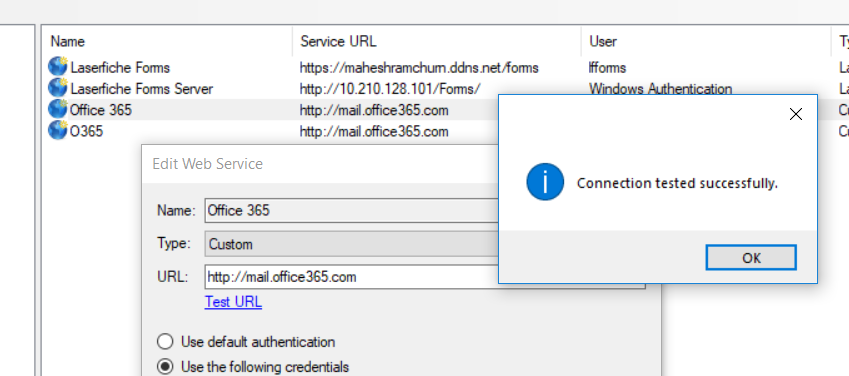Select Use default authentication option
Image resolution: width=849 pixels, height=376 pixels.
coord(165,342)
